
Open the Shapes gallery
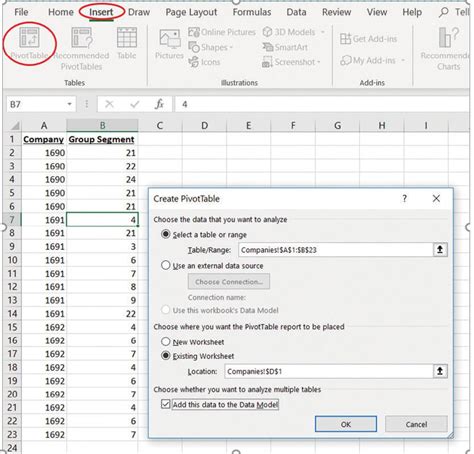(211, 47)
